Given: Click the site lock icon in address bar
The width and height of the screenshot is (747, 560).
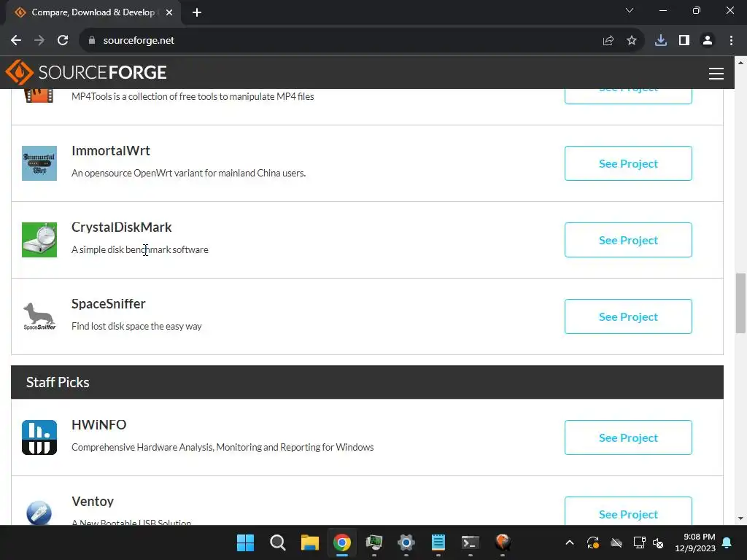Looking at the screenshot, I should (92, 41).
